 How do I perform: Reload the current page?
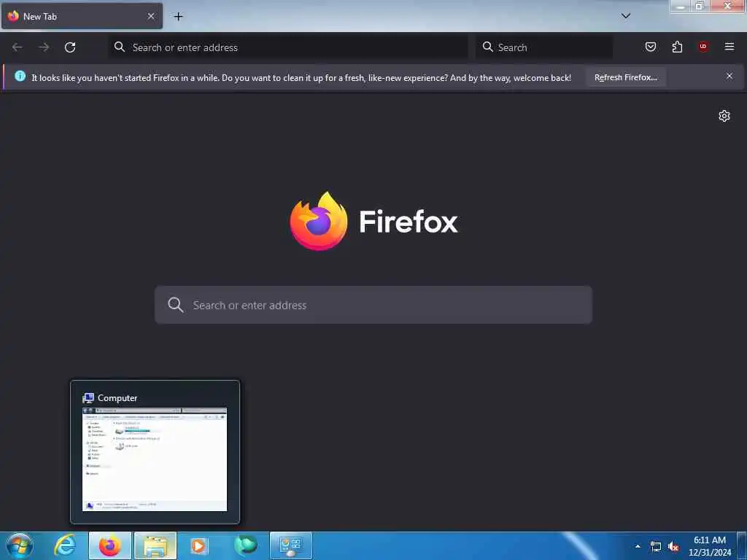pos(70,47)
